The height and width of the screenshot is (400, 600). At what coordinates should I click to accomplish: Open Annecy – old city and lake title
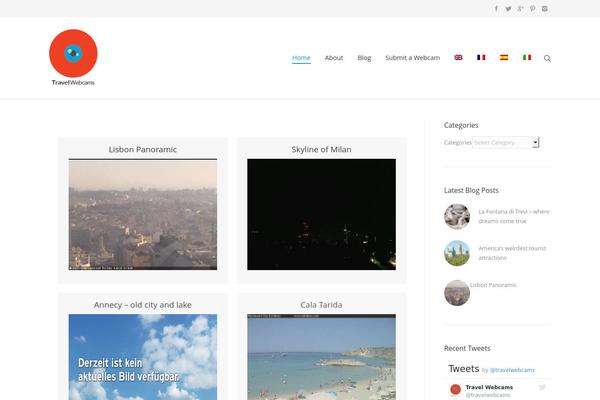(x=143, y=305)
